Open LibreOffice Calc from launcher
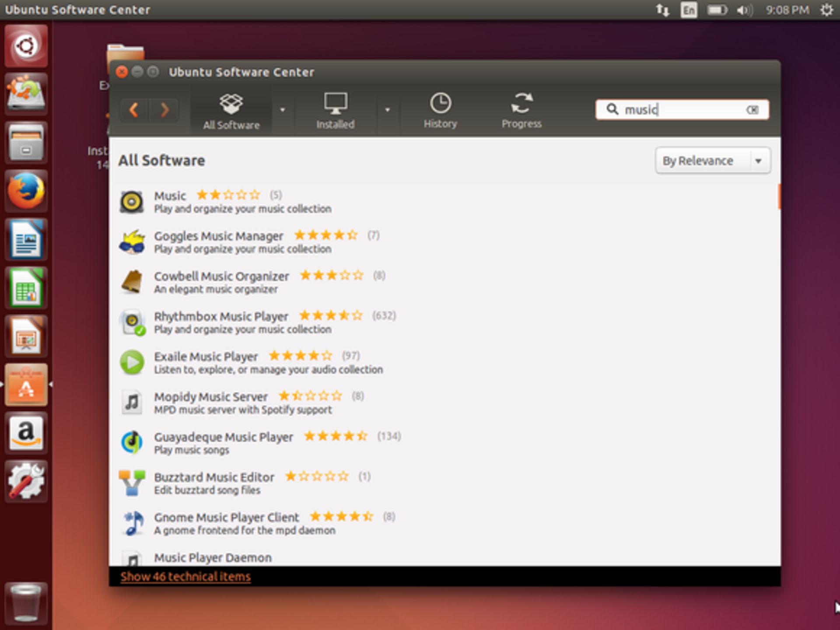The width and height of the screenshot is (840, 630). pos(26,288)
